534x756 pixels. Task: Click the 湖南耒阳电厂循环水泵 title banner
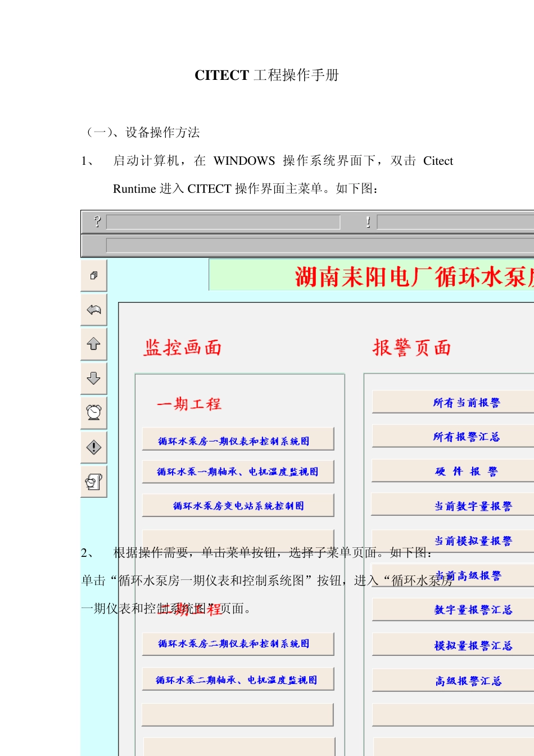point(372,275)
